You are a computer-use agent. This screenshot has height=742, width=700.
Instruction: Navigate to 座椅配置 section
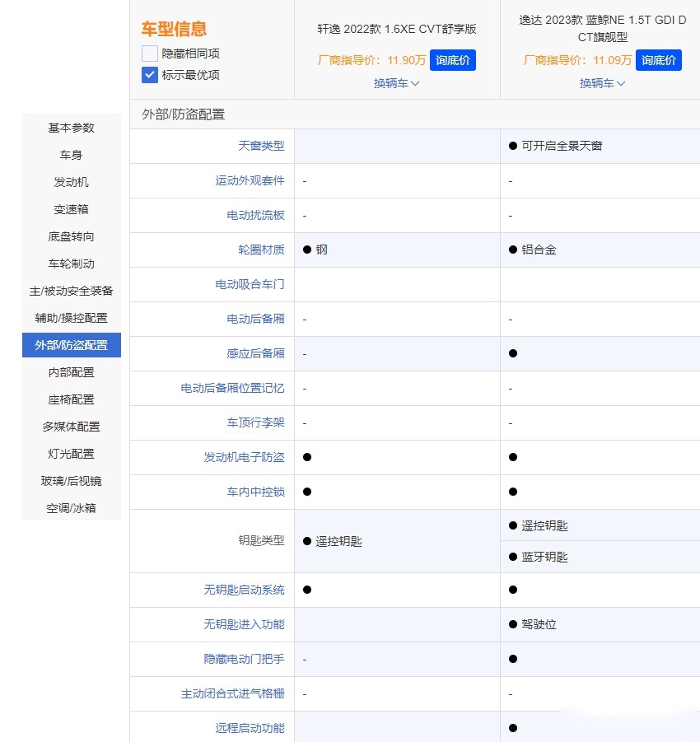[x=72, y=399]
